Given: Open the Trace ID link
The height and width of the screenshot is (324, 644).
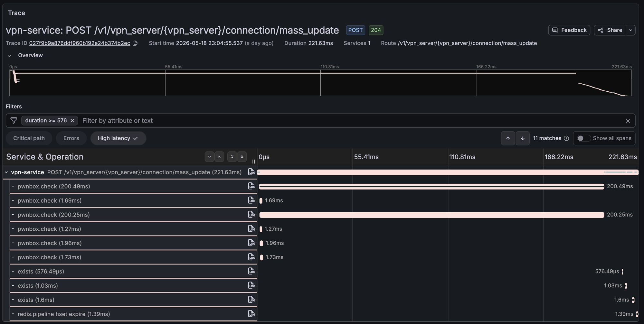Looking at the screenshot, I should pyautogui.click(x=80, y=43).
